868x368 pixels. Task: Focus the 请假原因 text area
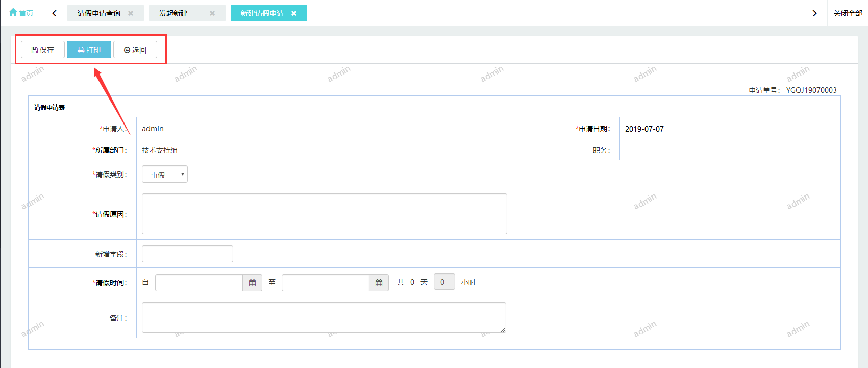(x=325, y=214)
